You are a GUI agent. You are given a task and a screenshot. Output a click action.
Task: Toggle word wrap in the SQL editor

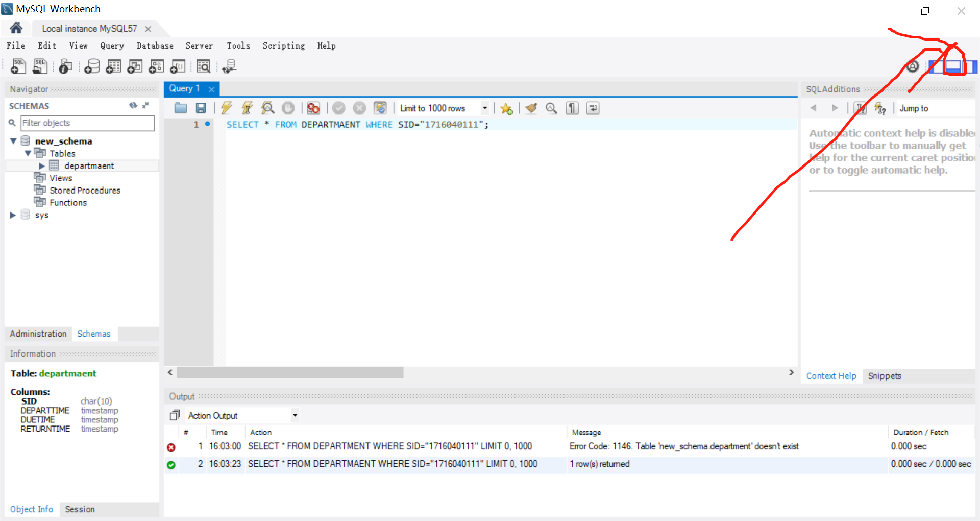[x=592, y=108]
